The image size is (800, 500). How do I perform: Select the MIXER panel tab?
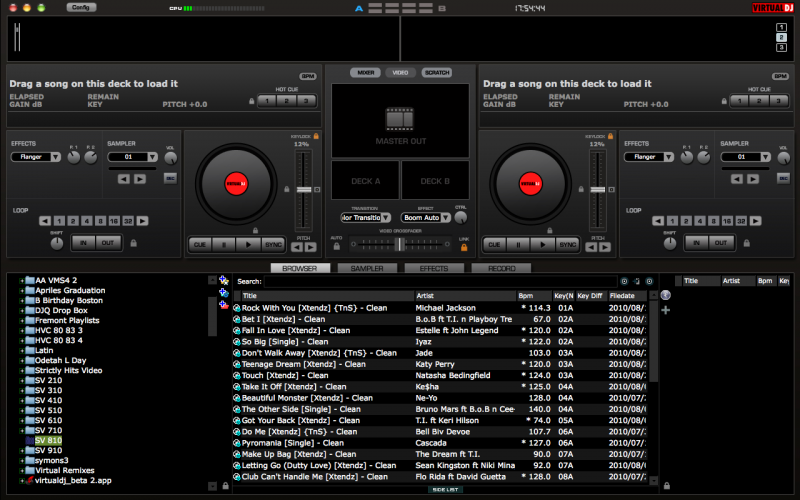[x=365, y=73]
